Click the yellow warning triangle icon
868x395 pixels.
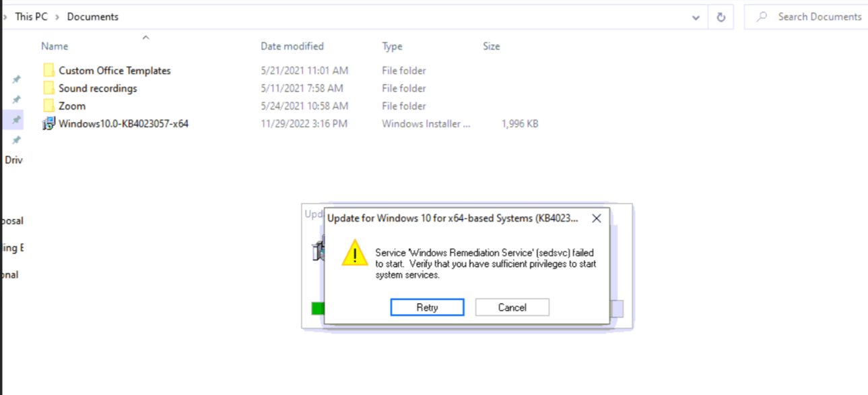(x=354, y=252)
